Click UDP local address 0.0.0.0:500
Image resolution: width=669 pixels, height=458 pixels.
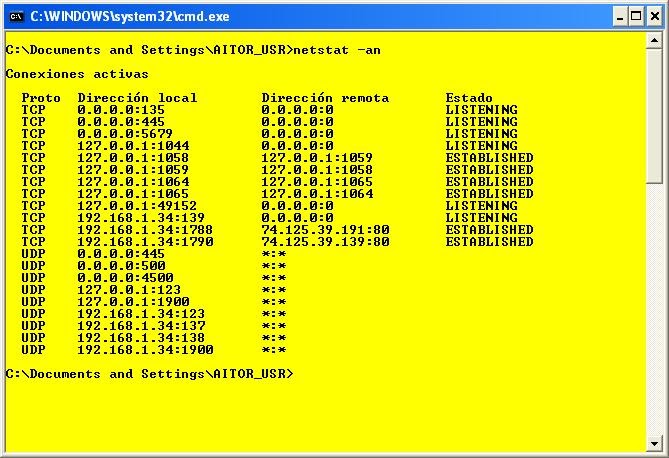[x=121, y=265]
